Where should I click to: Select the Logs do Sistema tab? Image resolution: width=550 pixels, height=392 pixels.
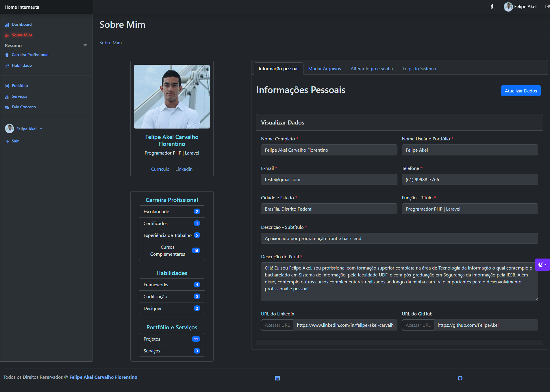pos(419,69)
